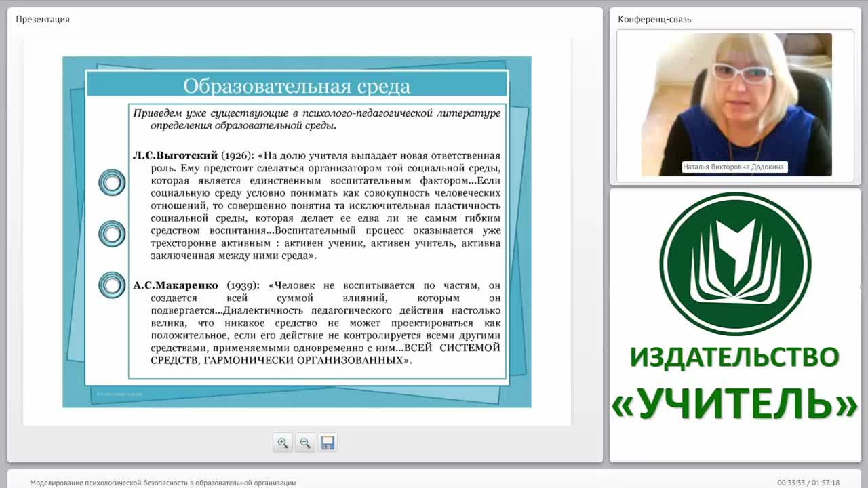
Task: Click the А.С.Макаренко name on the slide
Action: point(176,285)
